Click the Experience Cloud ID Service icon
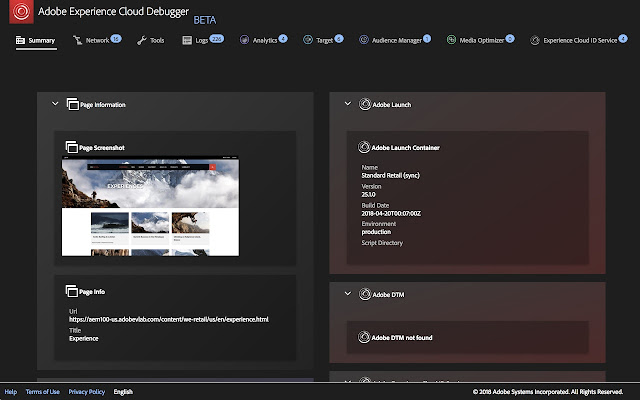 (535, 40)
